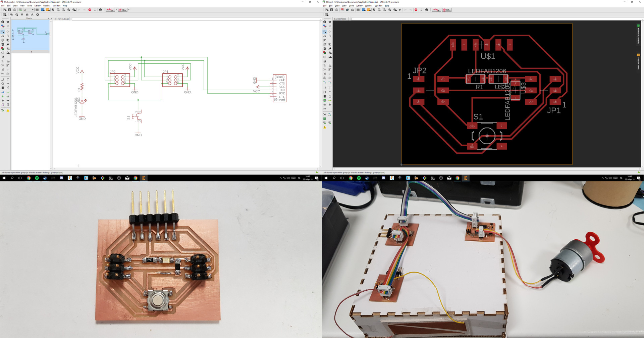Viewport: 644px width, 338px height.
Task: Click the PCB Quote button in board toolbar
Action: click(x=447, y=10)
